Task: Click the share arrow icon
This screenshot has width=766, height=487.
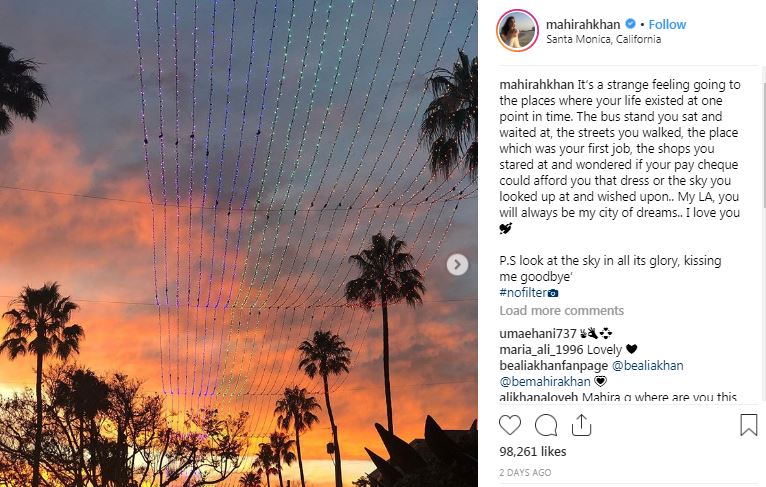Action: [x=581, y=425]
